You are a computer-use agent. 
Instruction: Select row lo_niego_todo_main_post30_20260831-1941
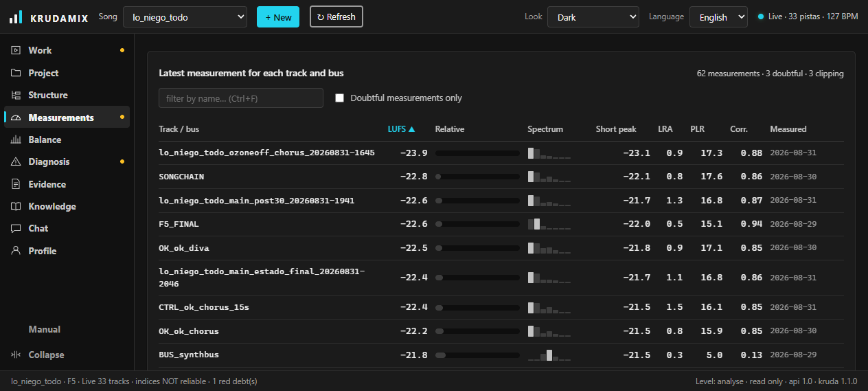(501, 201)
